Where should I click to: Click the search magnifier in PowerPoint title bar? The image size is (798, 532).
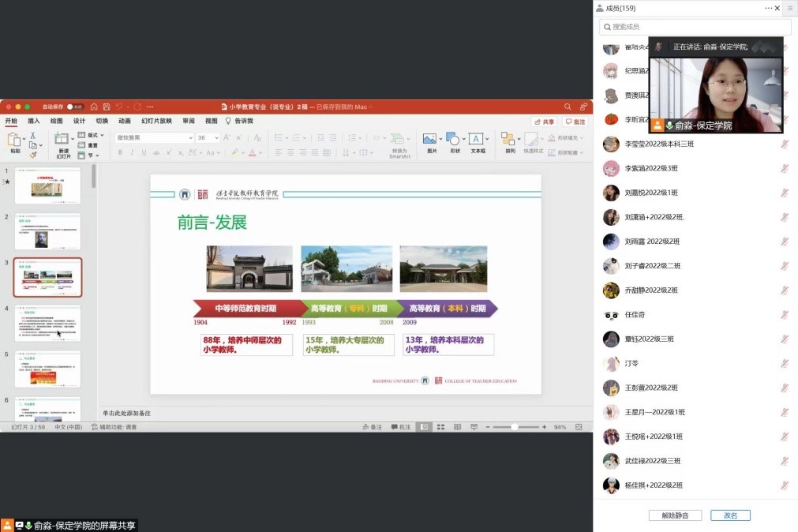568,107
